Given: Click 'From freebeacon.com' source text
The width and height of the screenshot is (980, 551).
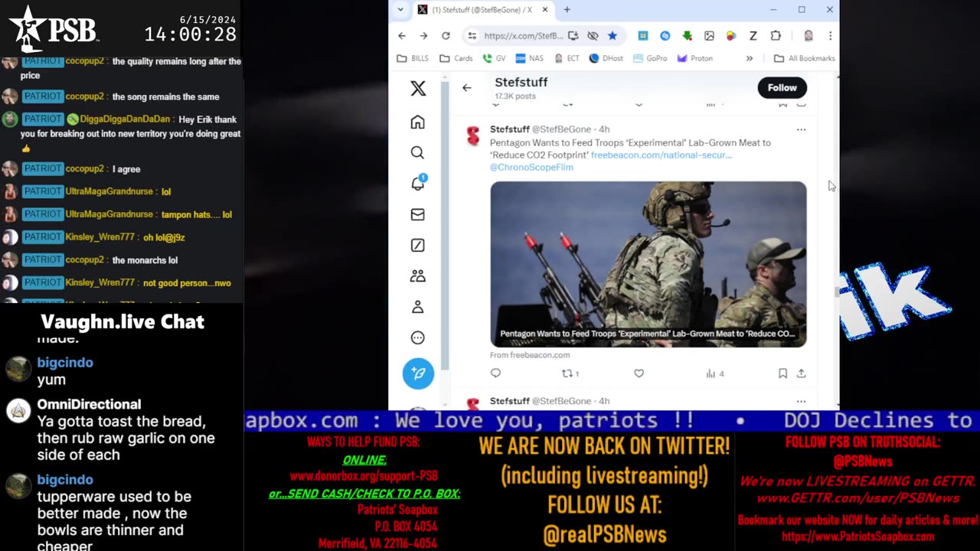Looking at the screenshot, I should pyautogui.click(x=530, y=355).
